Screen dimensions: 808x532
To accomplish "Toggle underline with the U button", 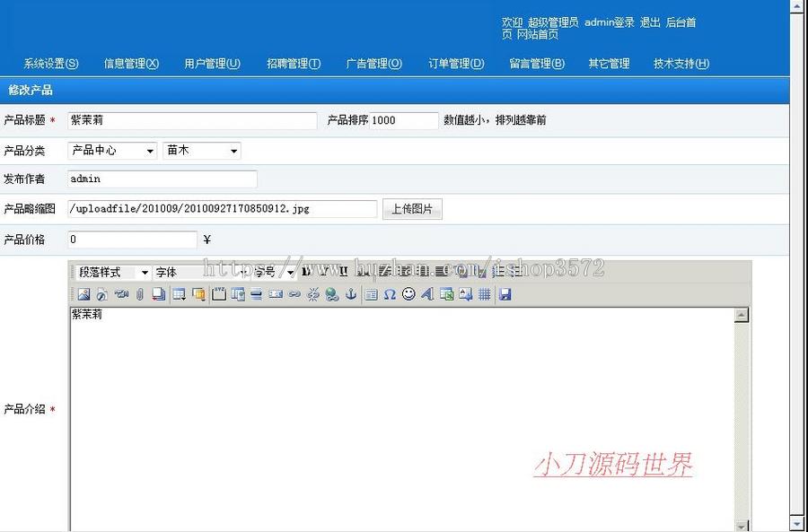I will click(x=344, y=272).
